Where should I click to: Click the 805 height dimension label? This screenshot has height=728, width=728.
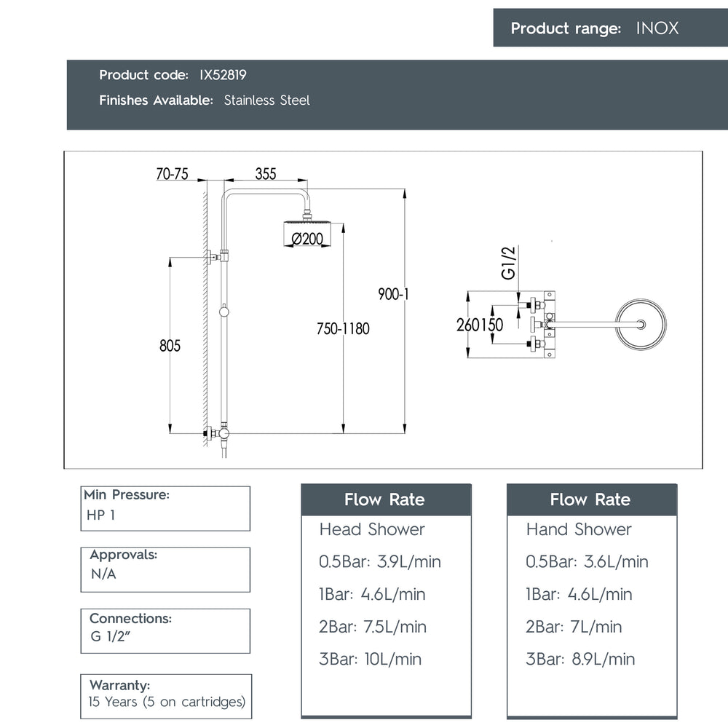tap(170, 345)
